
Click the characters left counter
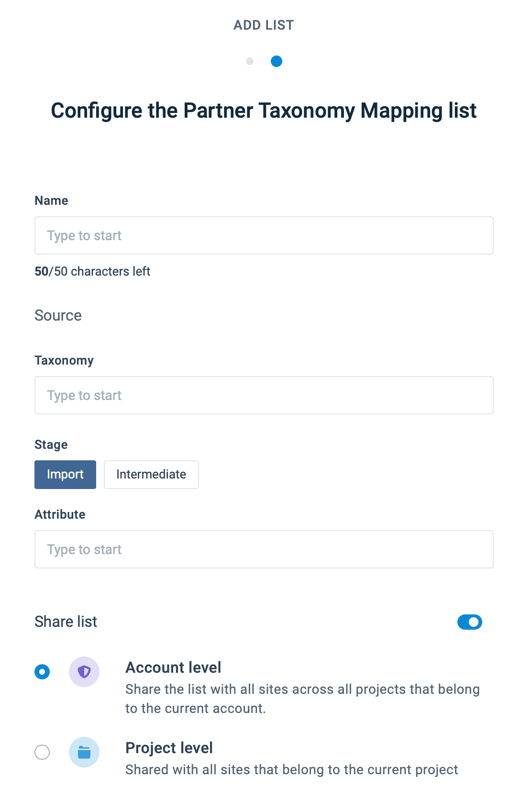click(92, 271)
